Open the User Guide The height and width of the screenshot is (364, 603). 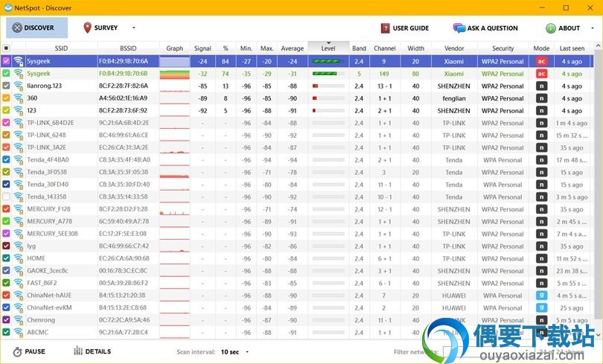click(405, 28)
